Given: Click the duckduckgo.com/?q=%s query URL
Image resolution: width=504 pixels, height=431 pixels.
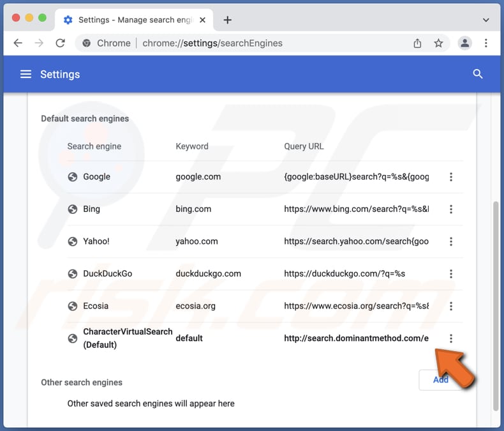Looking at the screenshot, I should pos(345,274).
